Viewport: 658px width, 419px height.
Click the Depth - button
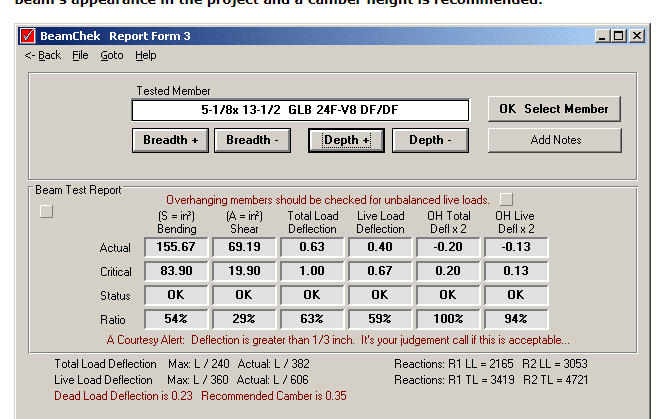click(x=430, y=140)
